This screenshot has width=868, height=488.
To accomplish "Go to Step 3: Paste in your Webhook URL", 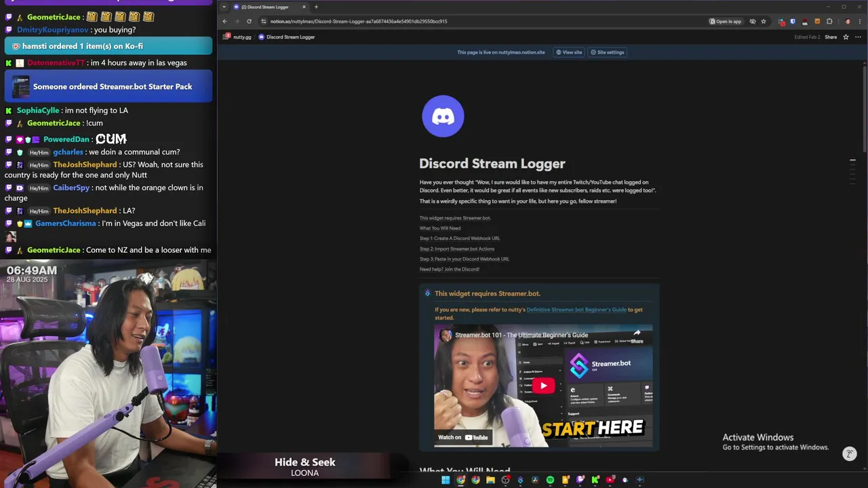I will (x=465, y=259).
